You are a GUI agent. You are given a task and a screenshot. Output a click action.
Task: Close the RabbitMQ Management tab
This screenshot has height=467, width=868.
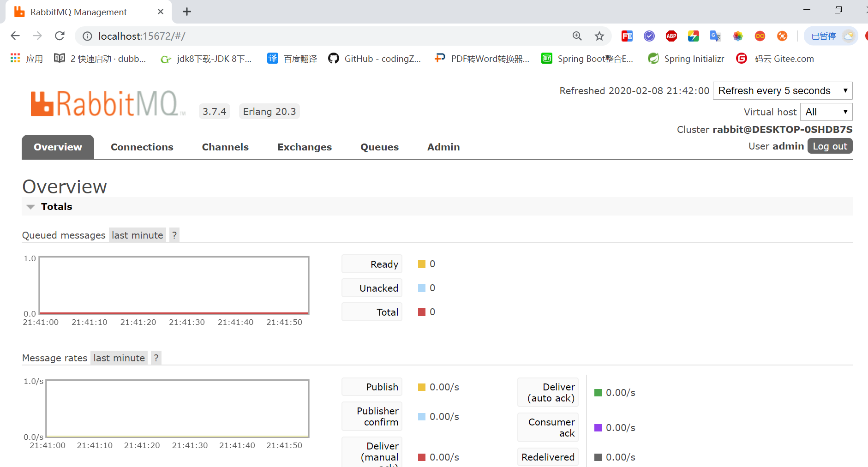[x=161, y=12]
